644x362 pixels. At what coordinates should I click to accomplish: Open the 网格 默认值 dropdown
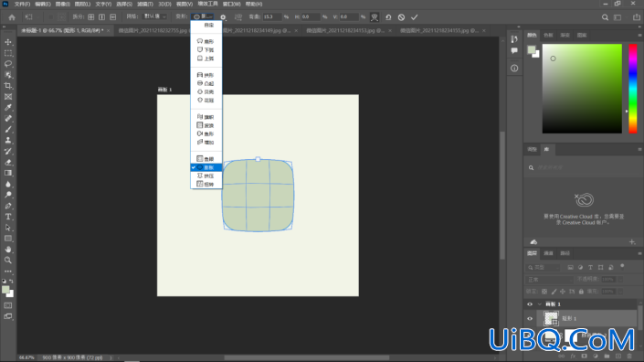pos(155,16)
